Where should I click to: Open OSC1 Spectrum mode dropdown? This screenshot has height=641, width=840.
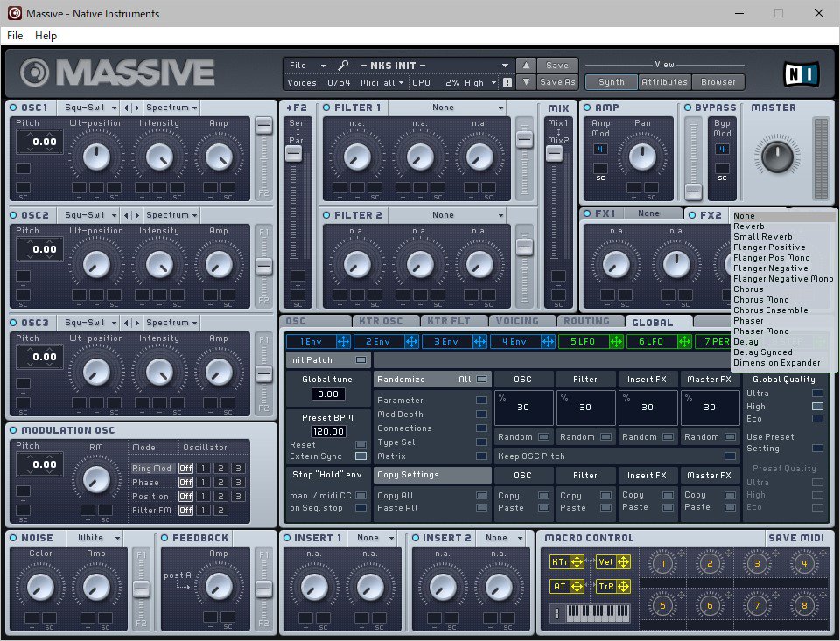171,108
